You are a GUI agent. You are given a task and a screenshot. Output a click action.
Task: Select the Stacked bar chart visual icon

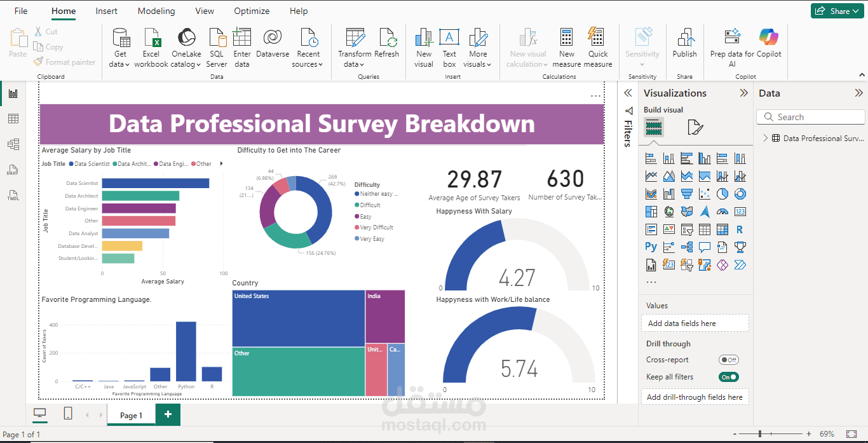pos(651,158)
